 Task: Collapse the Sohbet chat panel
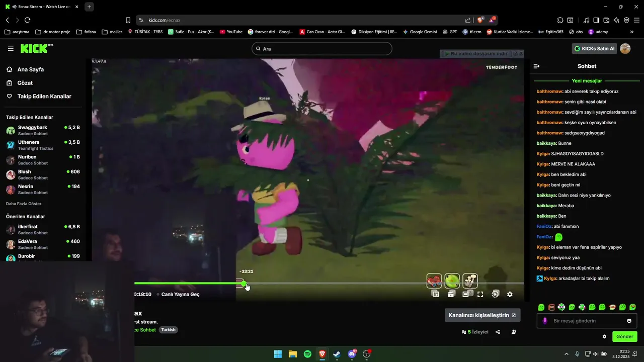(x=536, y=66)
